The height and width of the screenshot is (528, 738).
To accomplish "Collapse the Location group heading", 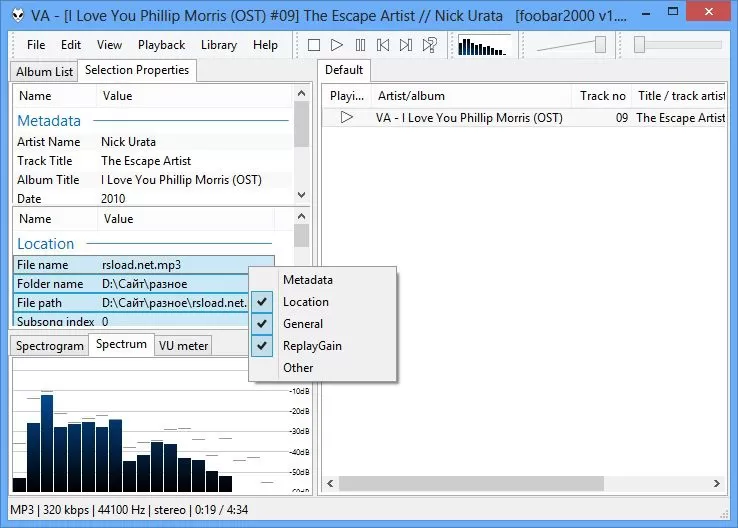I will pyautogui.click(x=46, y=244).
